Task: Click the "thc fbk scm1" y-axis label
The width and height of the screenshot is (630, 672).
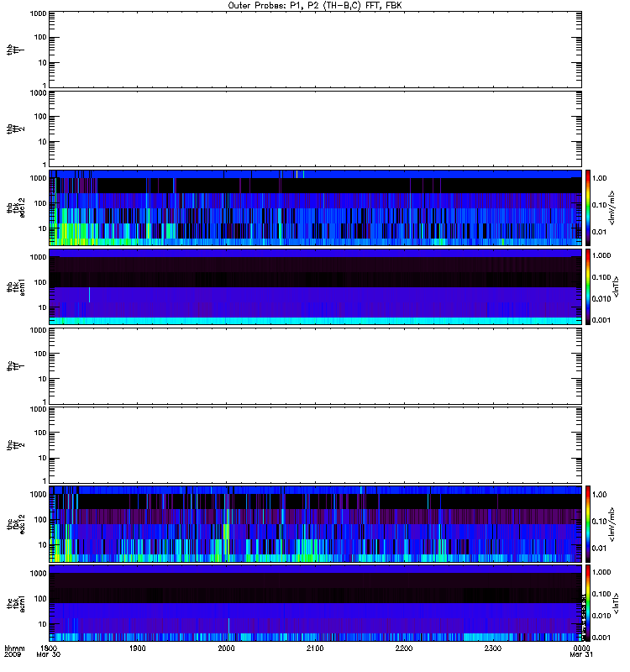Action: coord(15,603)
